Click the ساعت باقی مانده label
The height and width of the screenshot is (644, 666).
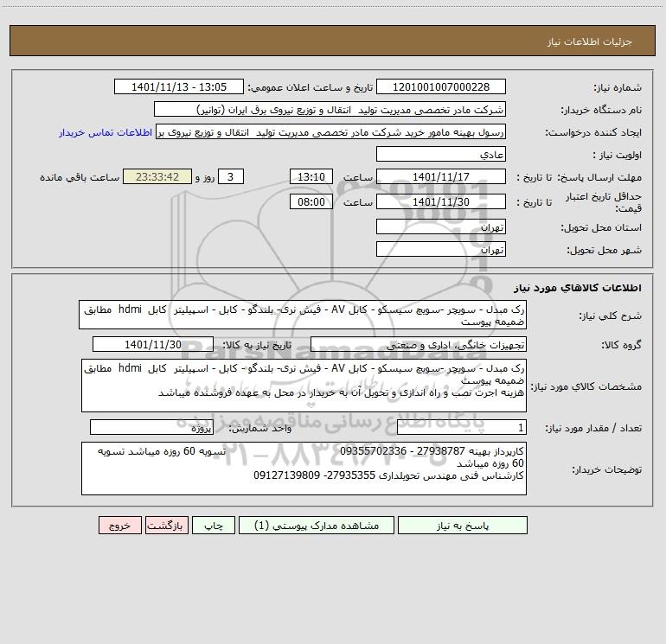pyautogui.click(x=80, y=177)
